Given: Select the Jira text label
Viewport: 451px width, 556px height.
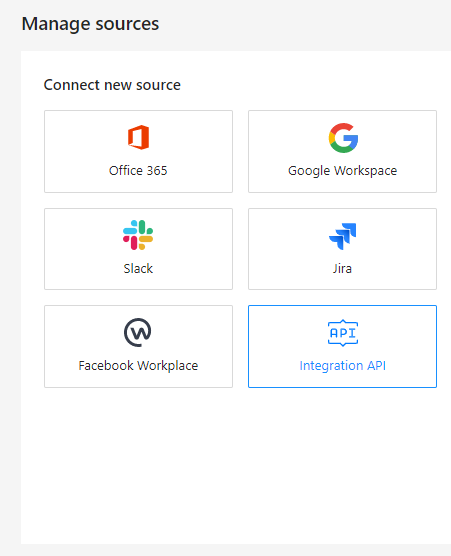Looking at the screenshot, I should (342, 268).
